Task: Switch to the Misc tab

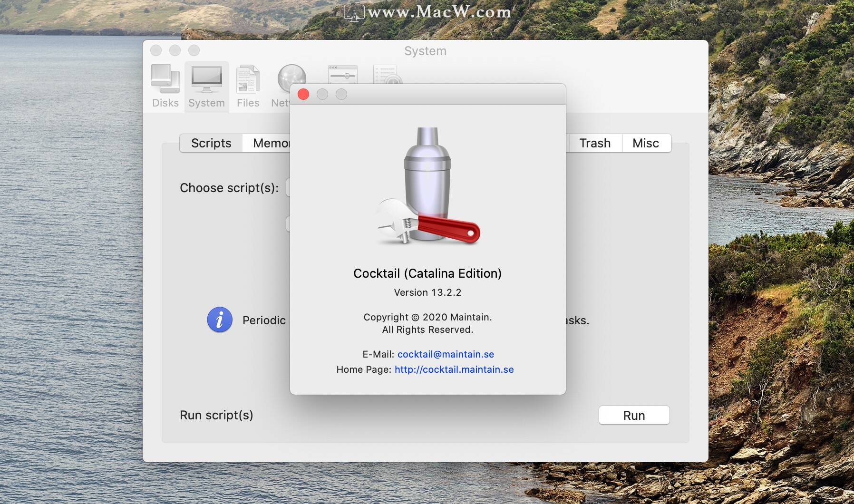Action: coord(646,143)
